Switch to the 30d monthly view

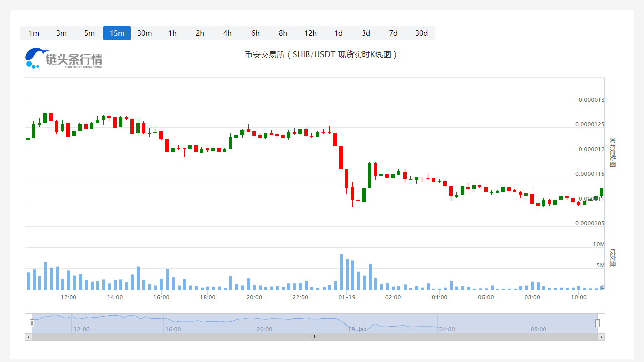[x=421, y=33]
